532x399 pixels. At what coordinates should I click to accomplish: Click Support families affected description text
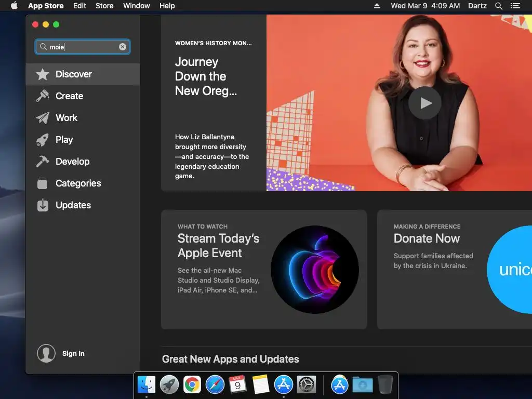pyautogui.click(x=433, y=261)
